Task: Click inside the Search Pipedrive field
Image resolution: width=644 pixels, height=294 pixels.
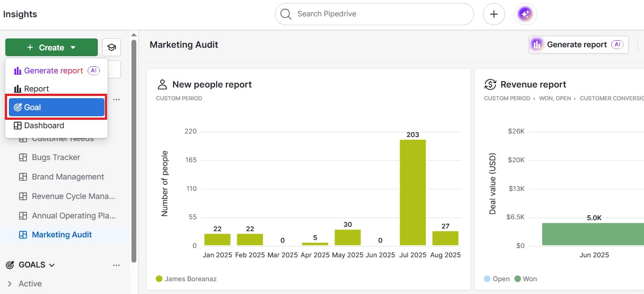Action: (x=374, y=14)
